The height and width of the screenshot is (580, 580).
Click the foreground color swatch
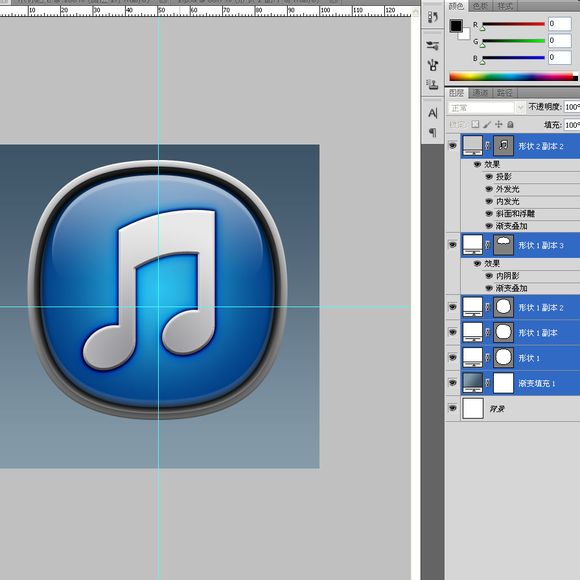tap(456, 26)
